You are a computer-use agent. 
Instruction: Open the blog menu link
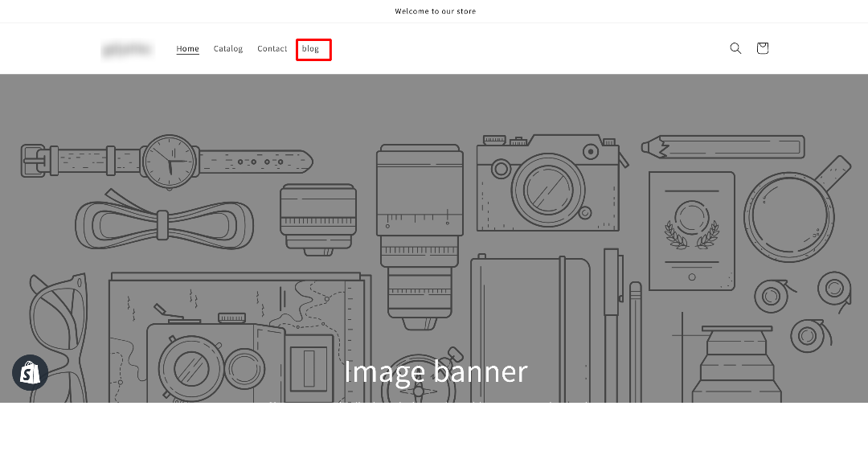310,49
